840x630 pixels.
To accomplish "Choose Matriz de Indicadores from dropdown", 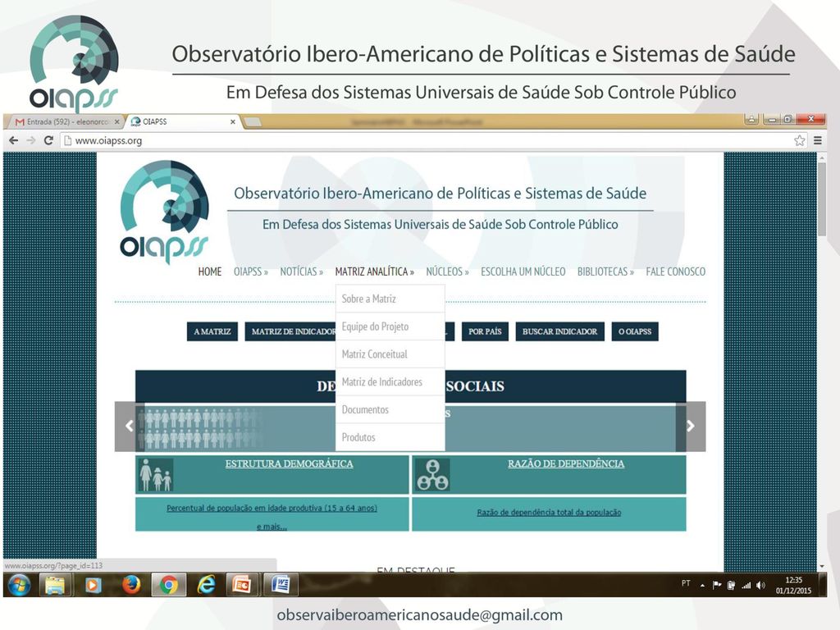I will 390,382.
